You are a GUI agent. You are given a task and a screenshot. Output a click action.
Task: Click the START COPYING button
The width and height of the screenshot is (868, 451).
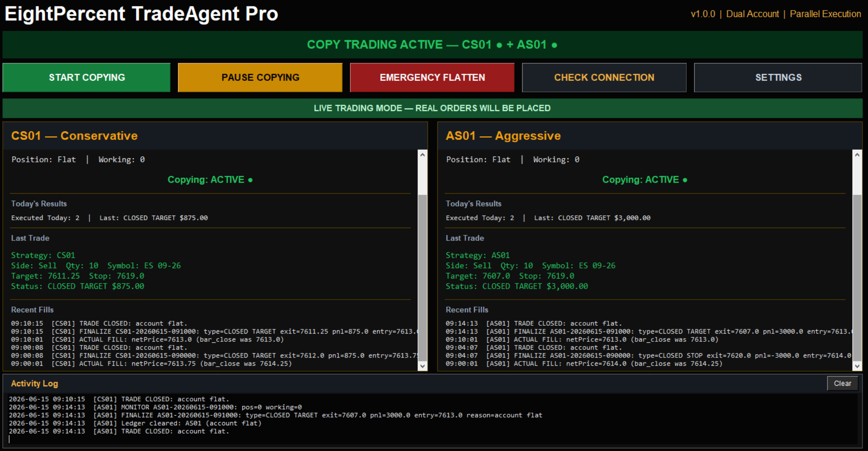86,78
